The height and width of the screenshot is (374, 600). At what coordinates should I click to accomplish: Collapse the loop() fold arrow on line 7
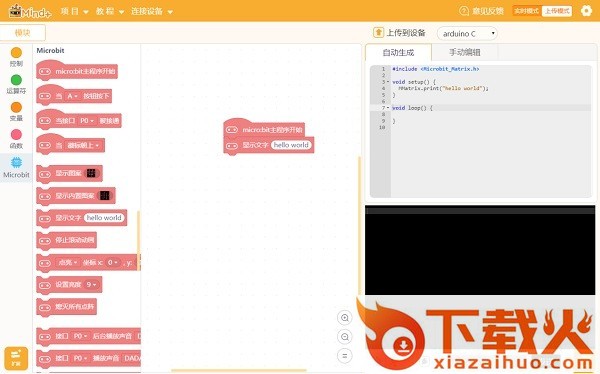coord(388,108)
